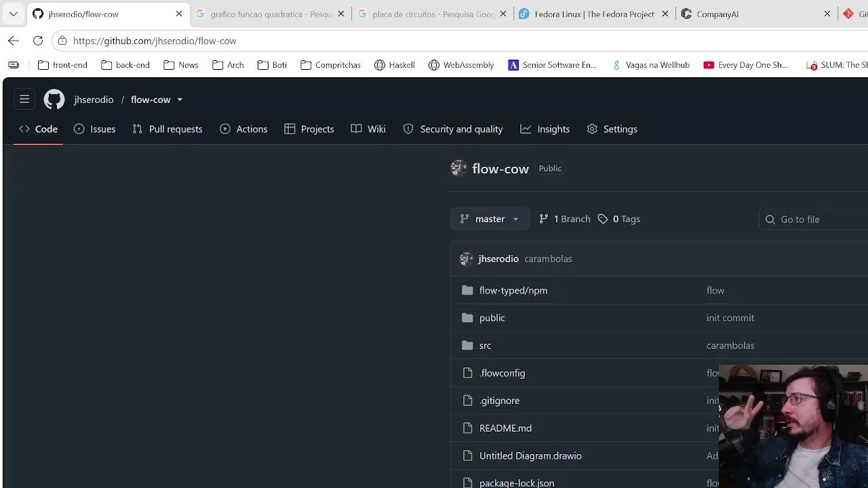Open the Untitled Diagram.drawio file

(x=531, y=455)
